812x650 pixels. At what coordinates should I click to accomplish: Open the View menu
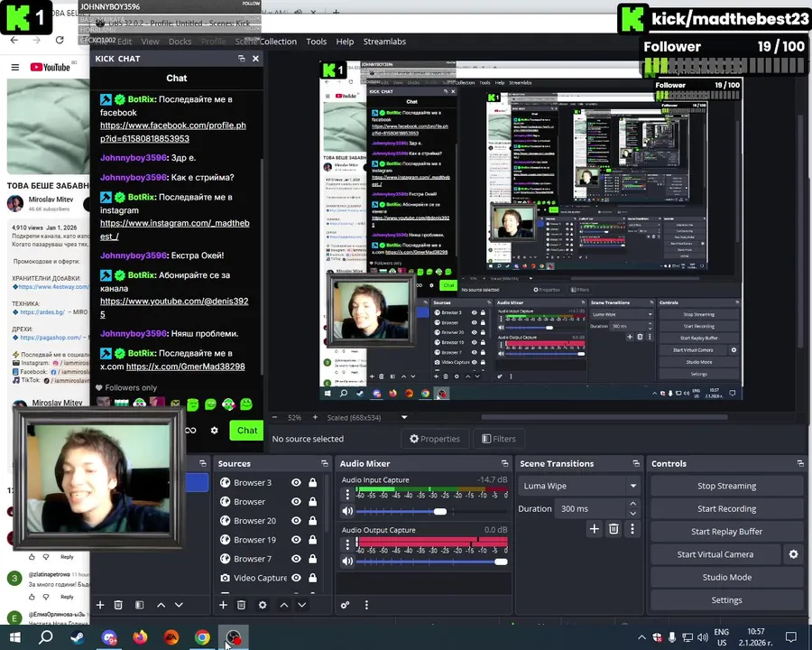click(150, 42)
